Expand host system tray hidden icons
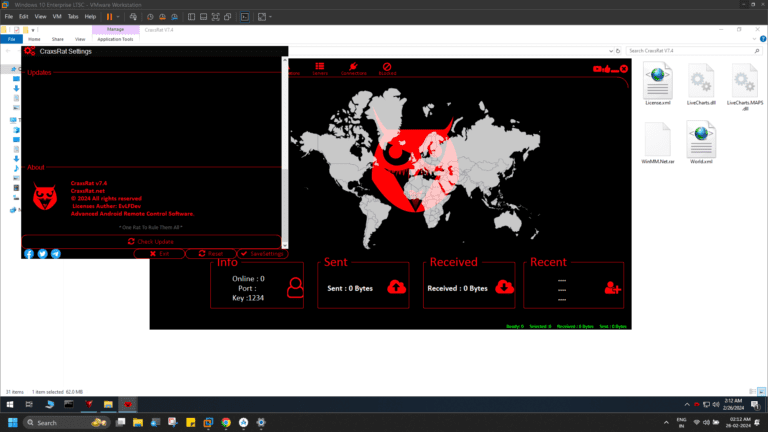Image resolution: width=768 pixels, height=432 pixels. (666, 422)
